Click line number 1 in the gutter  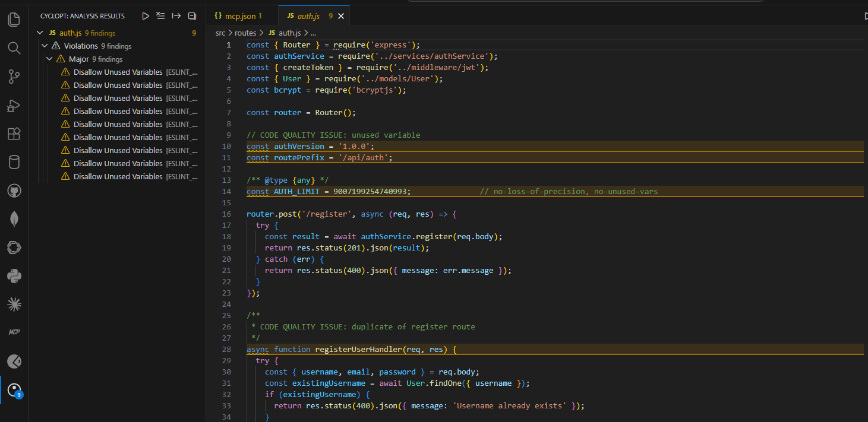[229, 45]
